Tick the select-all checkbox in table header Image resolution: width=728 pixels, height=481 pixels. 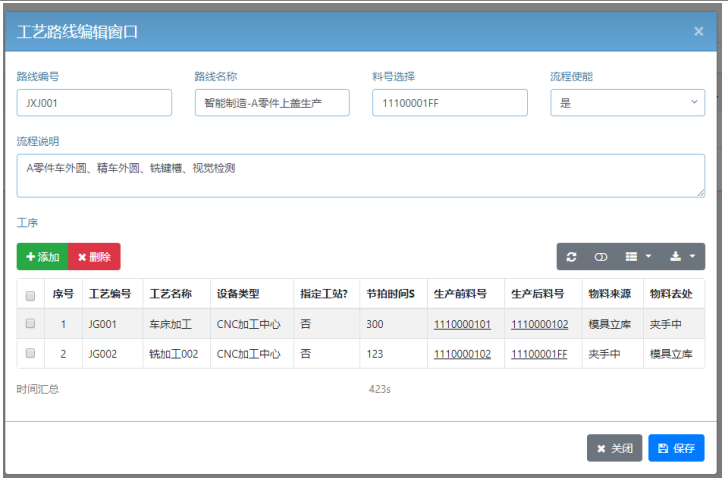(30, 295)
